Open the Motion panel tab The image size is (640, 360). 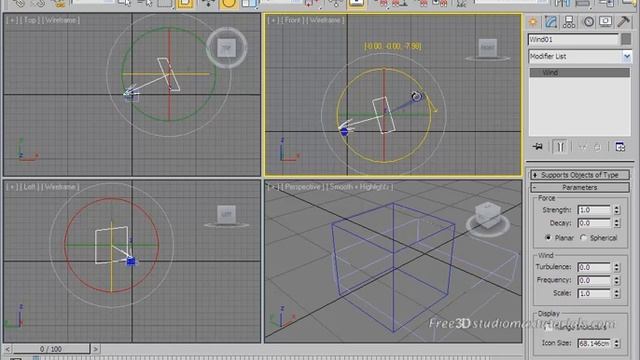[x=588, y=22]
